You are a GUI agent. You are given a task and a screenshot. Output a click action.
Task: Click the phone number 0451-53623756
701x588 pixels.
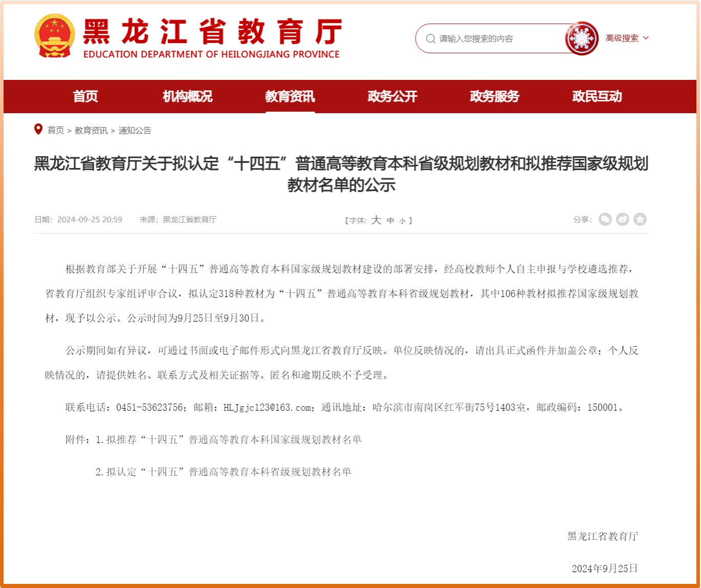(150, 408)
